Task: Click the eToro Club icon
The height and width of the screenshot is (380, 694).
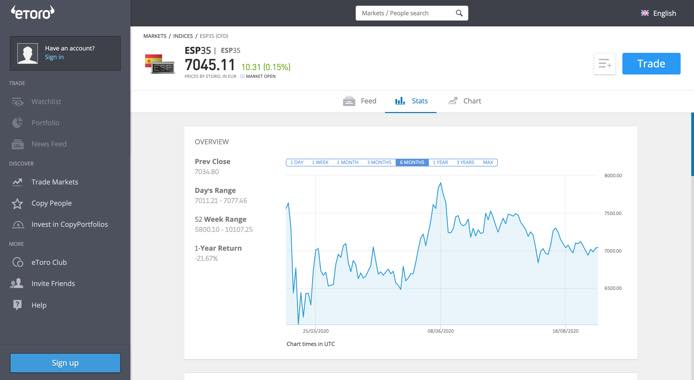Action: [x=17, y=262]
